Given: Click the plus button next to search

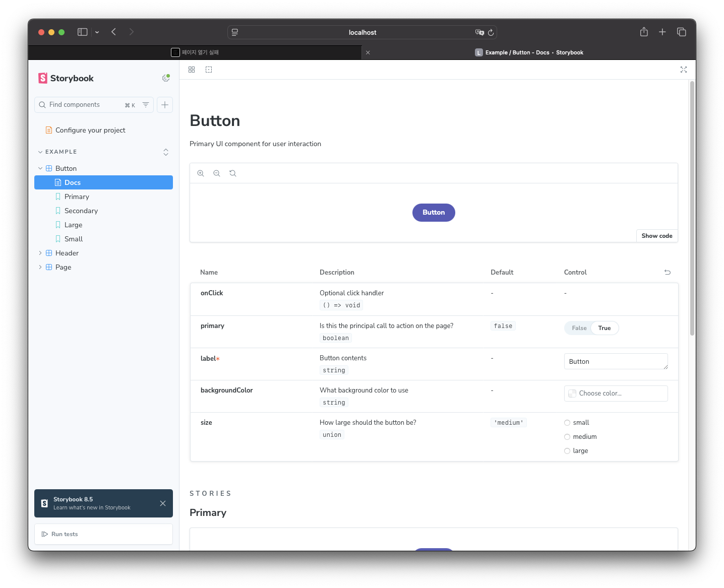Looking at the screenshot, I should tap(165, 105).
